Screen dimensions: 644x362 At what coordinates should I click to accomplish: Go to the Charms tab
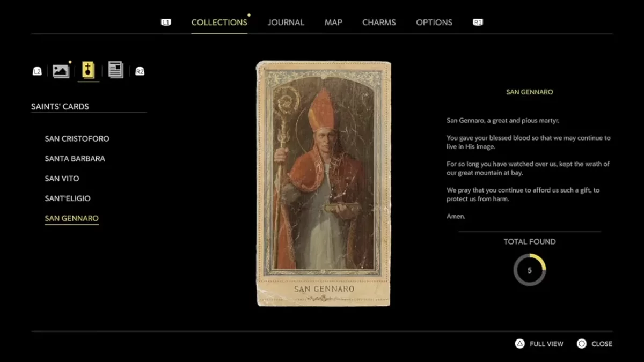point(379,23)
